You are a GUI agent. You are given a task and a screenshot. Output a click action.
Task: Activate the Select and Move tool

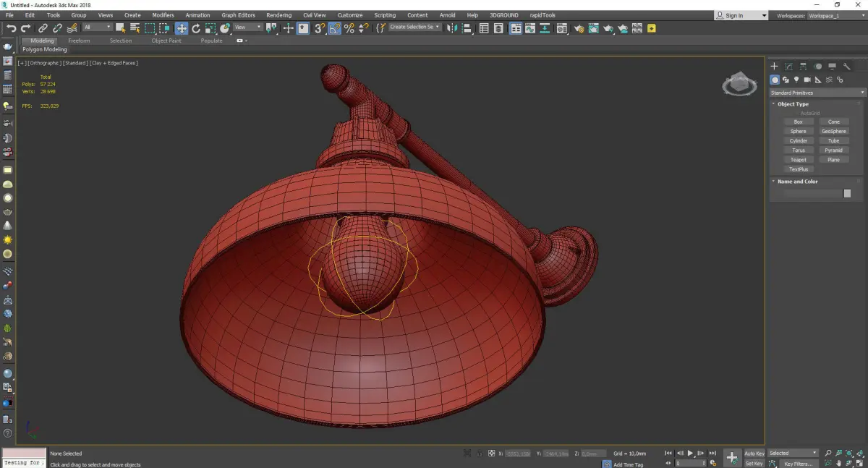point(181,28)
